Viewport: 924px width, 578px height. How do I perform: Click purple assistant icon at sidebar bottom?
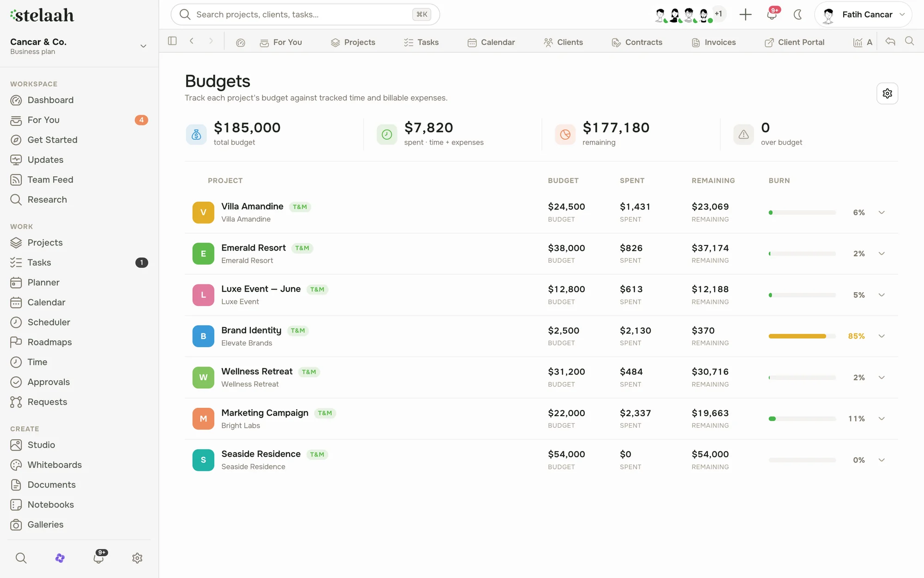[60, 558]
